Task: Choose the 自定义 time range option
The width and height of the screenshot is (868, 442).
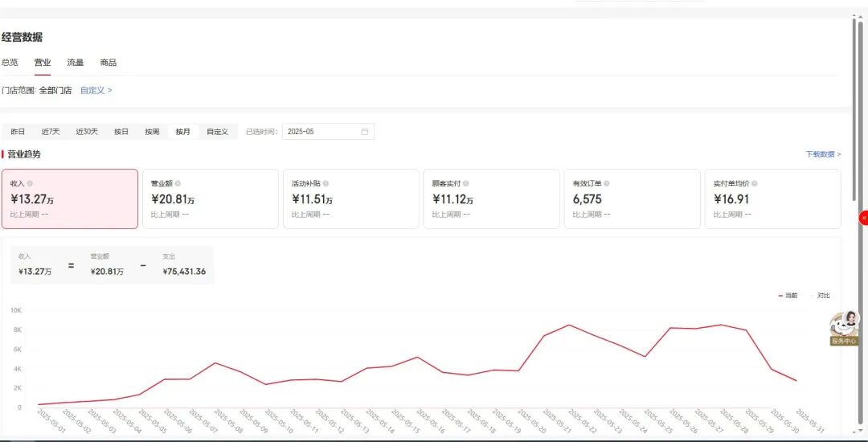Action: click(218, 132)
